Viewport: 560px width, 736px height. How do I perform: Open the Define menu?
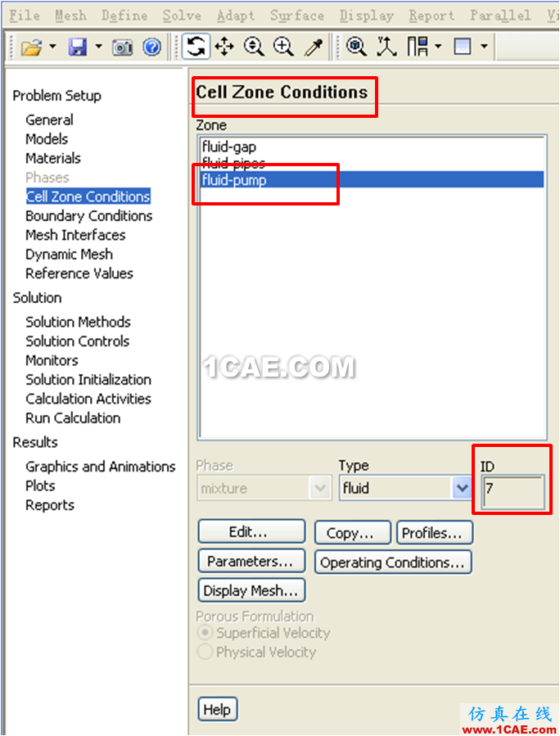[124, 16]
